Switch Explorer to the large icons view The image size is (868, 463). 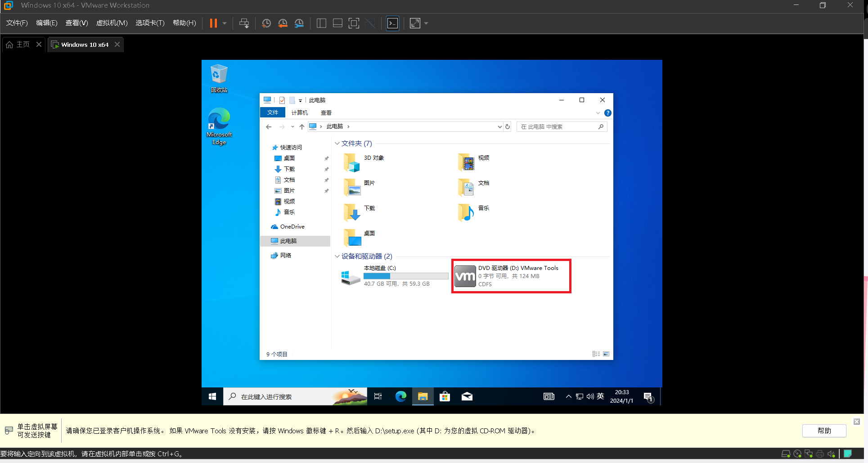point(606,354)
